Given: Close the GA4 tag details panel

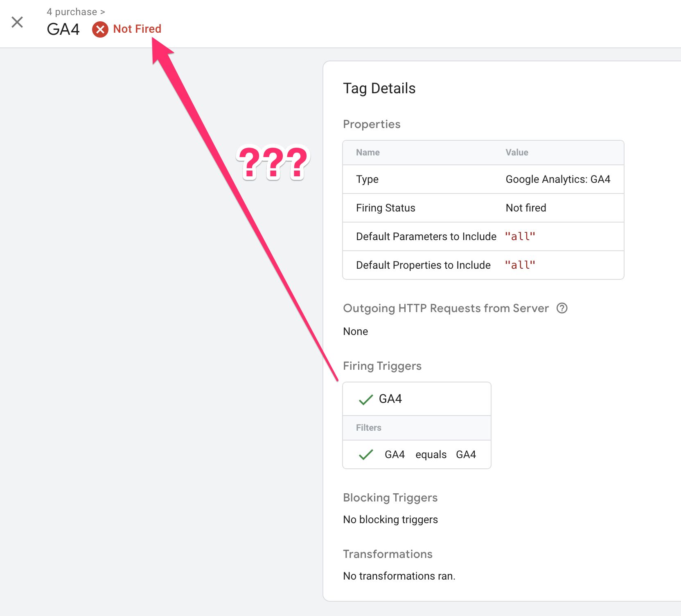Looking at the screenshot, I should pos(17,22).
